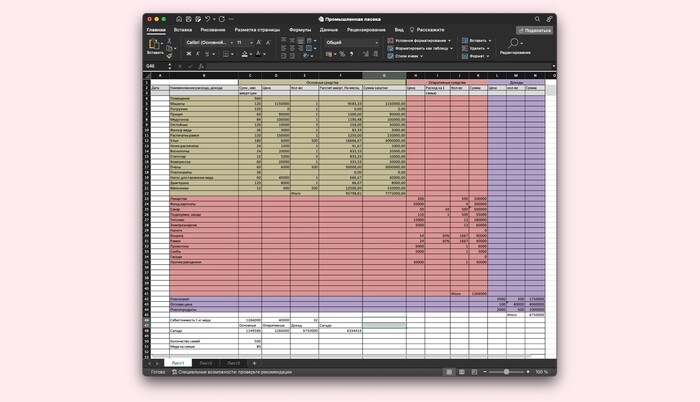The height and width of the screenshot is (402, 700).
Task: Click the zoom slider handle
Action: [x=506, y=372]
